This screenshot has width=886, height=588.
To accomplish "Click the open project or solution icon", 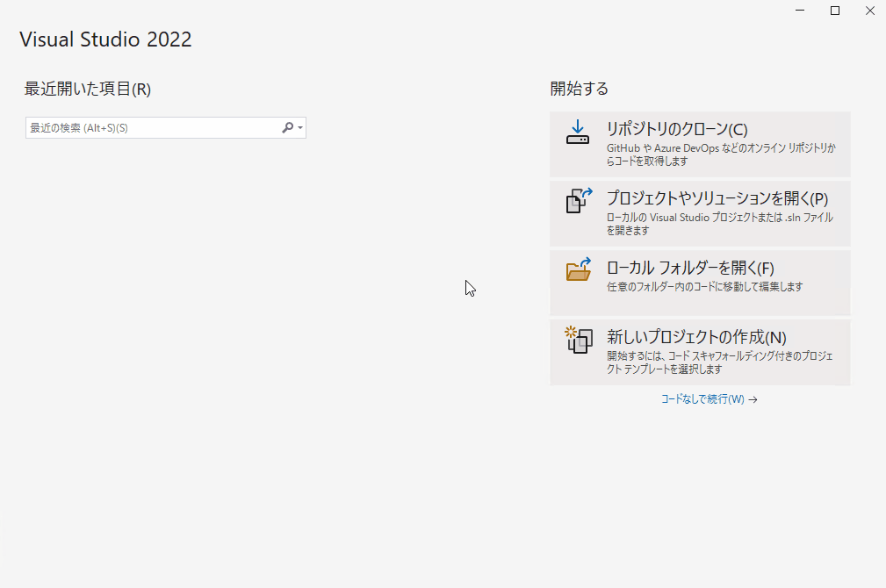I will [x=579, y=200].
